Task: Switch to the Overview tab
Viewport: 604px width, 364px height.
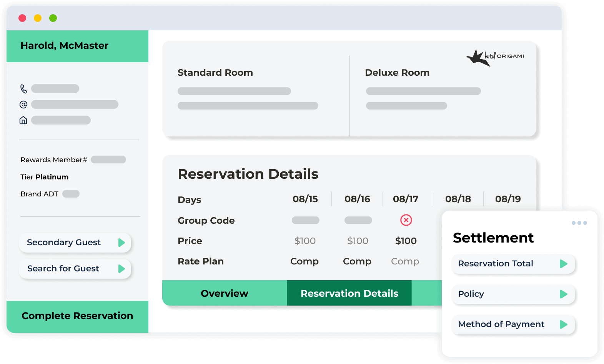Action: (x=225, y=293)
